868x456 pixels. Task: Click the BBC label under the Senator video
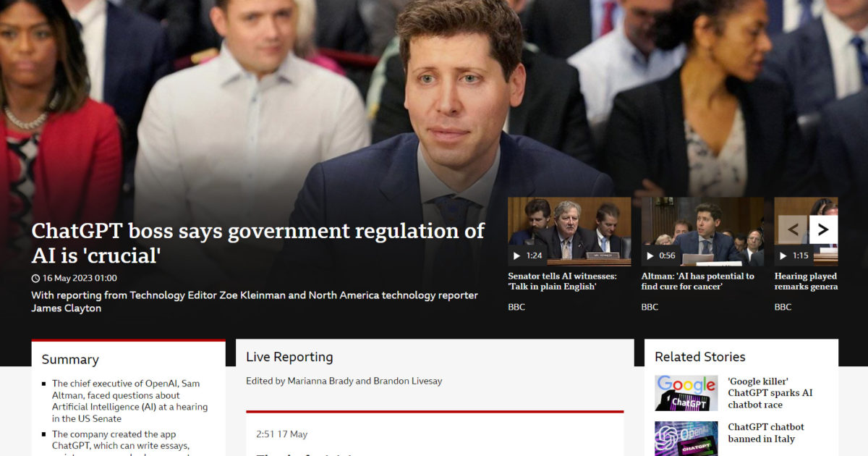(516, 307)
